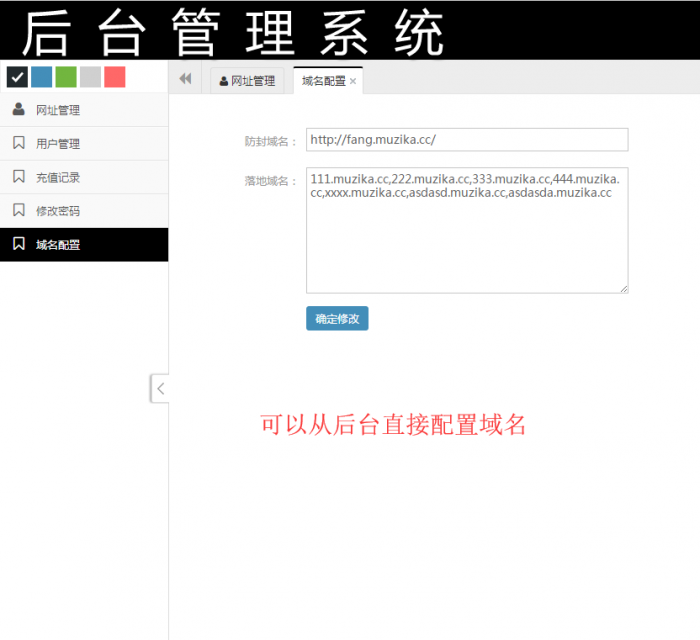
Task: Switch to the 域名配置 tab
Action: [x=323, y=81]
